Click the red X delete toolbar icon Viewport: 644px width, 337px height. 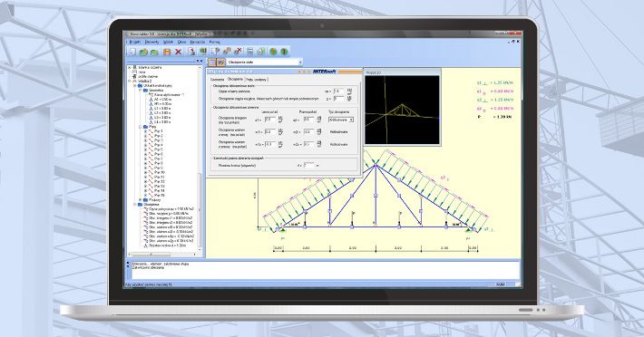click(x=179, y=52)
